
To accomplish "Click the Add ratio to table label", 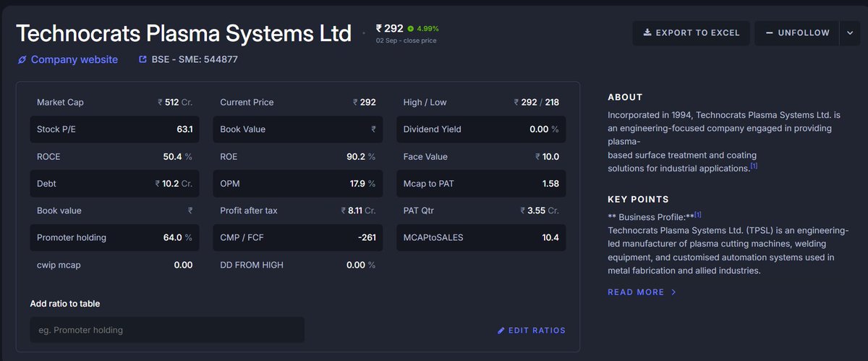I will coord(65,304).
